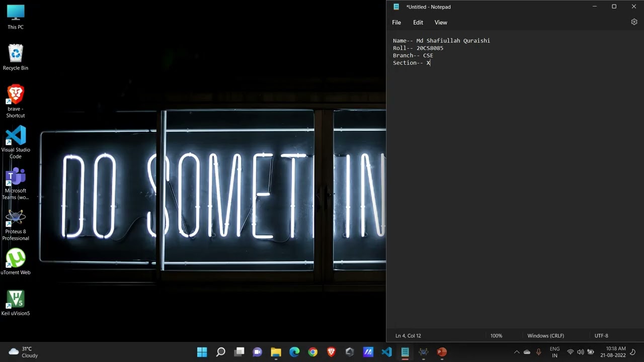Click the microphone tray icon
Viewport: 644px width, 362px height.
click(x=539, y=352)
